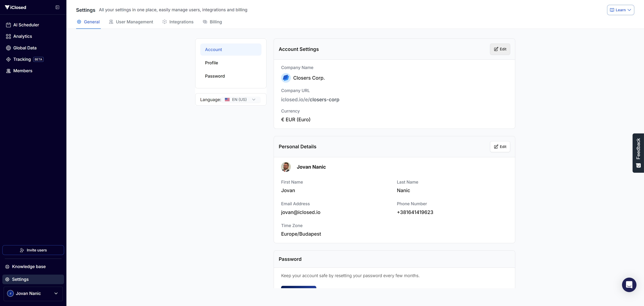This screenshot has height=306, width=644.
Task: Select Profile in the settings side menu
Action: 211,63
